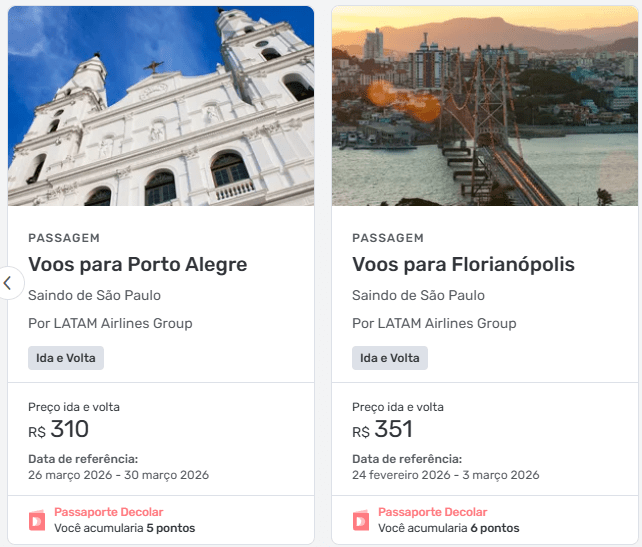This screenshot has height=547, width=642.
Task: Click the 5 pontos accumulation text
Action: (x=171, y=528)
